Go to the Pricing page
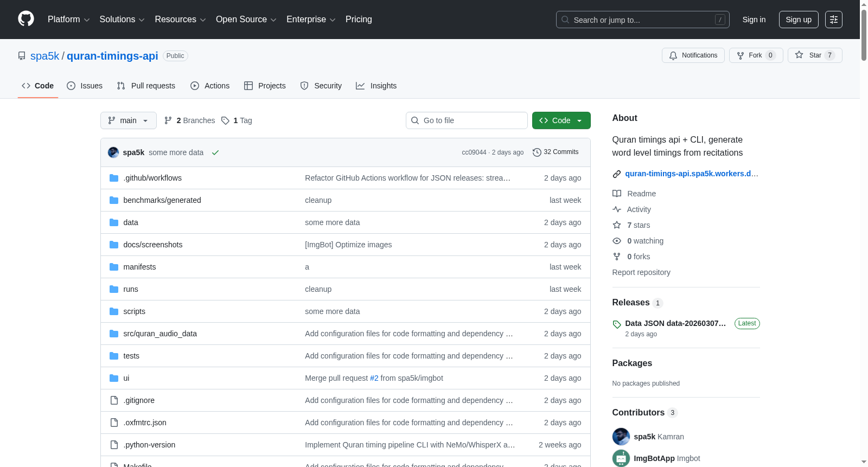868x467 pixels. pyautogui.click(x=359, y=20)
